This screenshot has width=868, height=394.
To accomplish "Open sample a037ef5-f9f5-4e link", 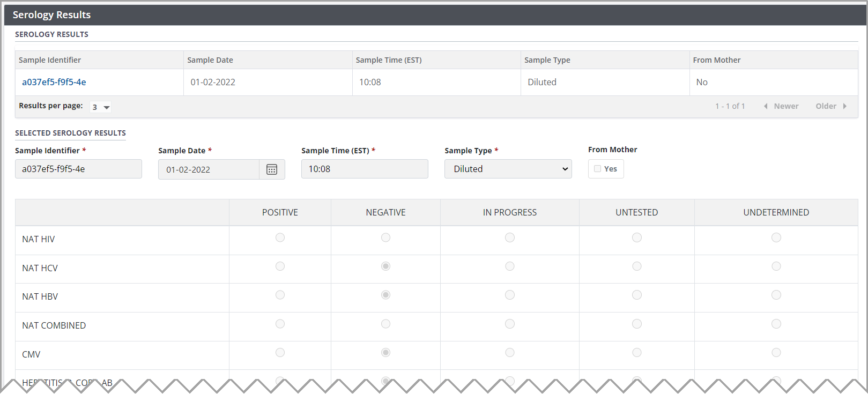I will click(x=54, y=82).
